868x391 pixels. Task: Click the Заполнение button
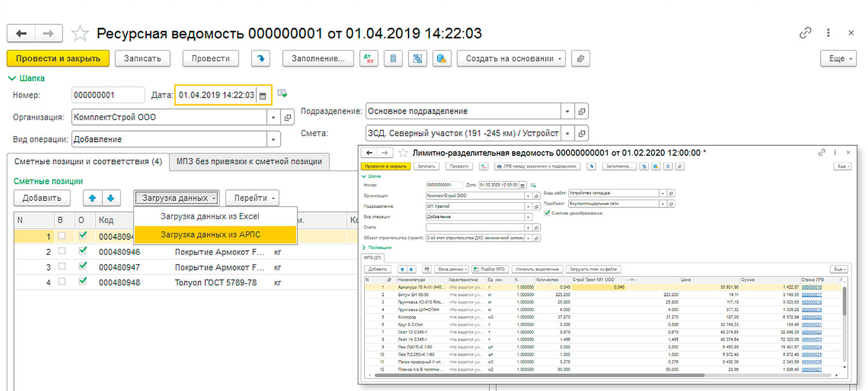pyautogui.click(x=318, y=59)
